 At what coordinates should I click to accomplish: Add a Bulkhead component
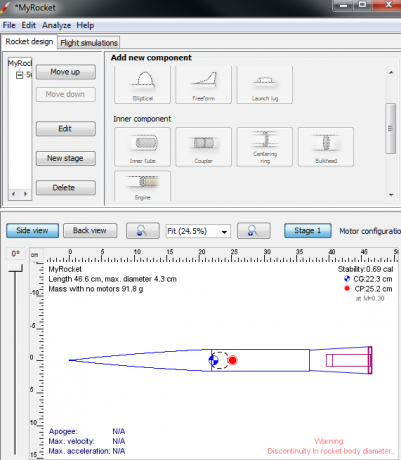pos(326,147)
